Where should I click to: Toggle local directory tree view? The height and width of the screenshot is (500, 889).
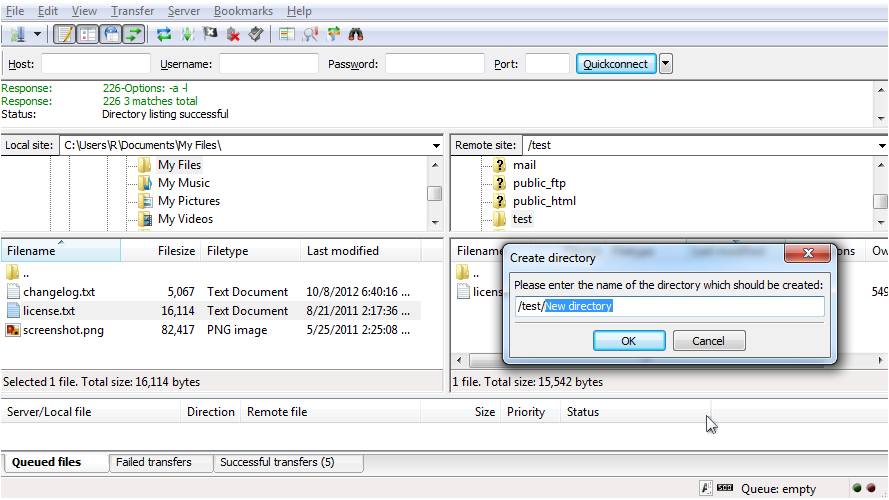pyautogui.click(x=88, y=35)
